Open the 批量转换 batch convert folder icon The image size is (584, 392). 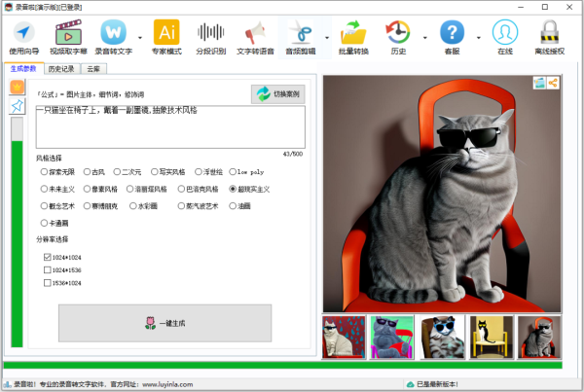pos(352,37)
